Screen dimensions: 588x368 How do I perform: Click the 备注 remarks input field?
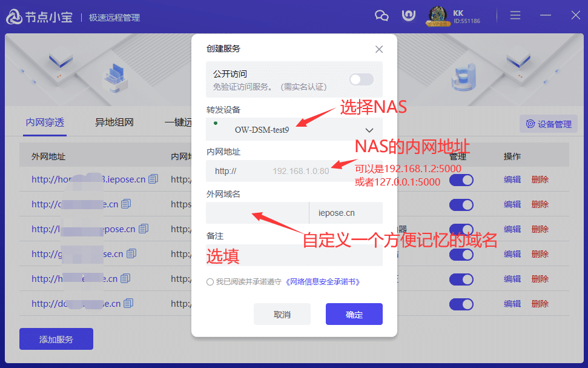click(x=294, y=255)
